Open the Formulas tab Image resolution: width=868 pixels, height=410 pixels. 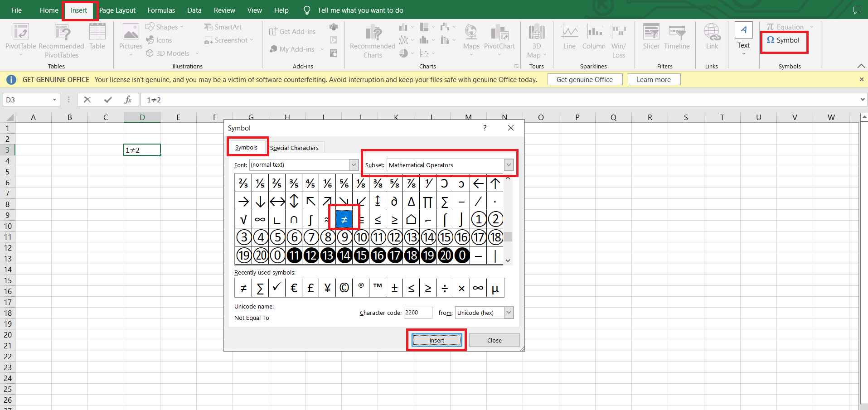[x=161, y=10]
